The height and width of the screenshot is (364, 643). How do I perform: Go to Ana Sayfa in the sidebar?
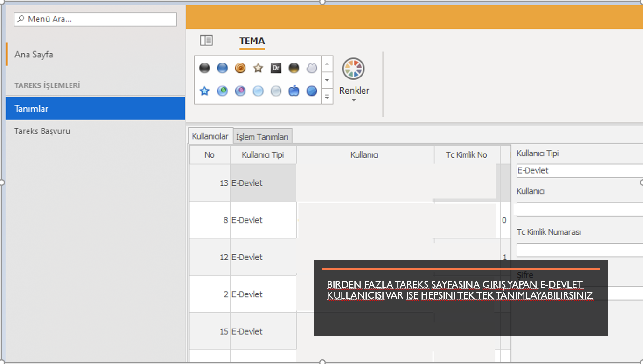click(96, 55)
